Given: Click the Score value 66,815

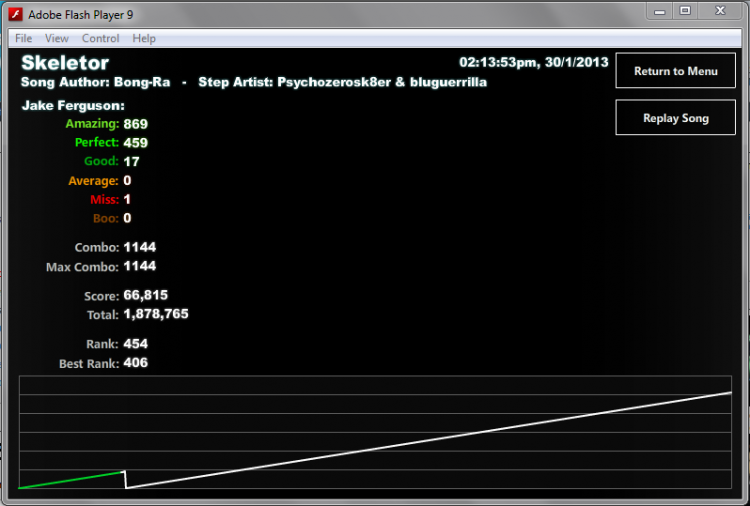Looking at the screenshot, I should click(x=146, y=295).
